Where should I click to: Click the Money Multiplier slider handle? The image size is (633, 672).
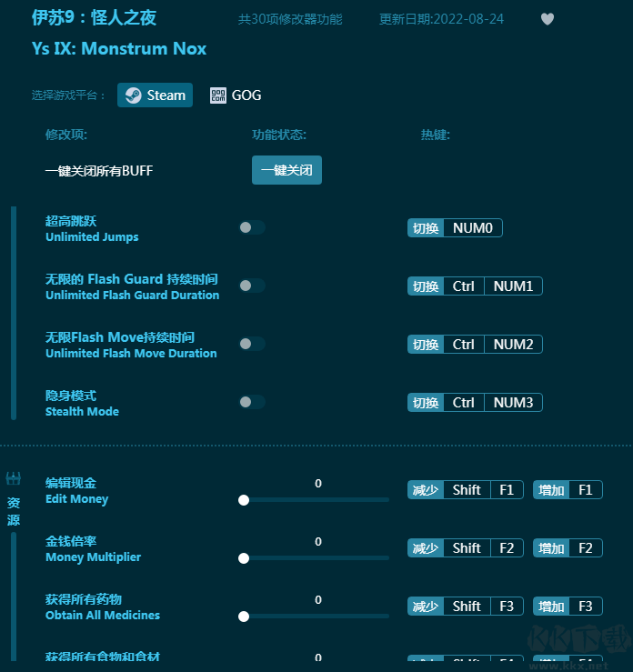click(244, 558)
